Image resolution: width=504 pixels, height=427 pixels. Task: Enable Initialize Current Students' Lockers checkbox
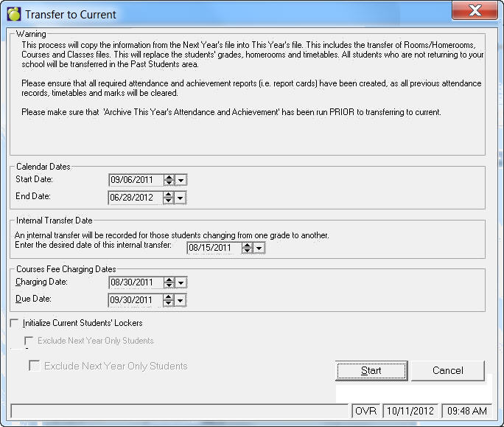15,323
